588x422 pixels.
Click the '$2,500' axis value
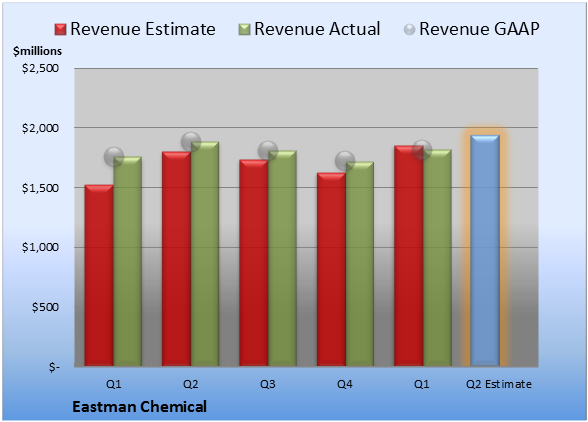[40, 68]
